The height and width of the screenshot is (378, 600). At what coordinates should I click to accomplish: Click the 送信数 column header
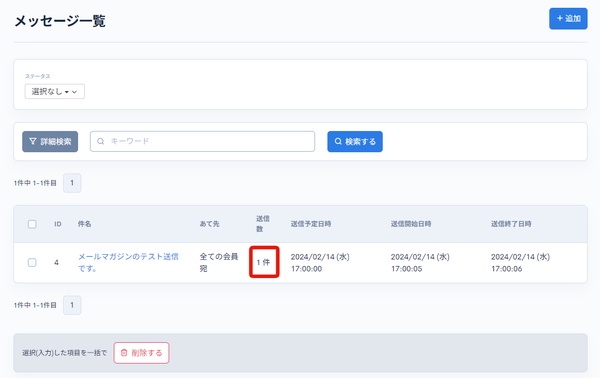point(263,224)
